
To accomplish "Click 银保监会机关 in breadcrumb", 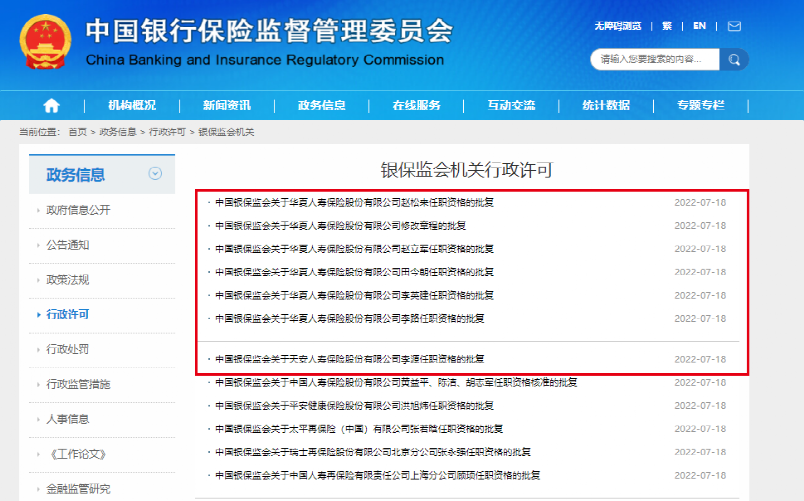I will [x=226, y=132].
